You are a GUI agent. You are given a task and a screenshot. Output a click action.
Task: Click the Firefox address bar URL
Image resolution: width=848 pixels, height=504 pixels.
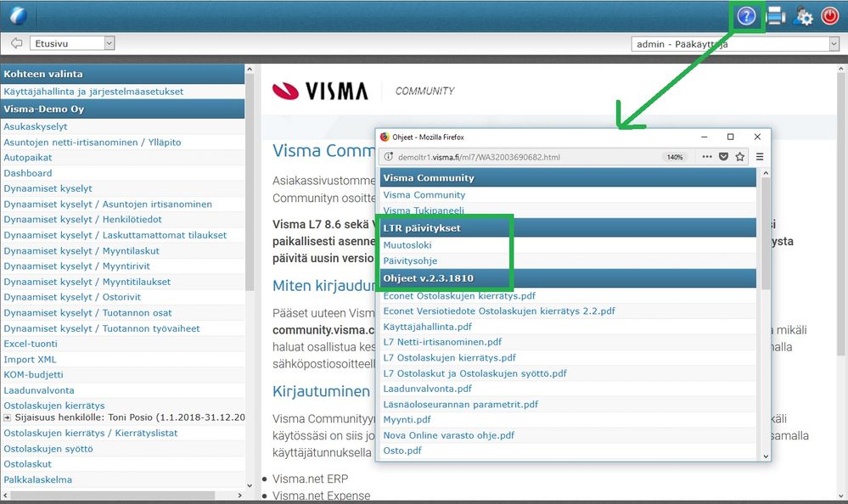[x=479, y=157]
